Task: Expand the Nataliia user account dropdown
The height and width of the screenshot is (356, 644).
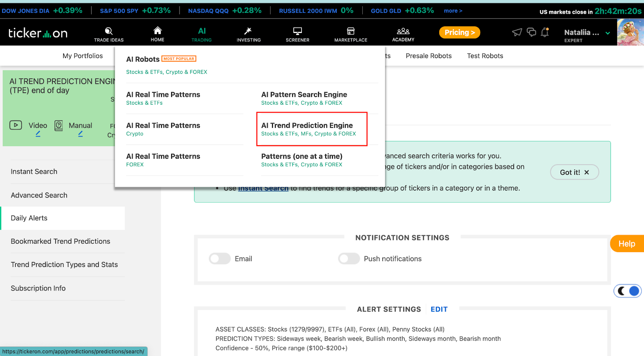Action: 608,33
